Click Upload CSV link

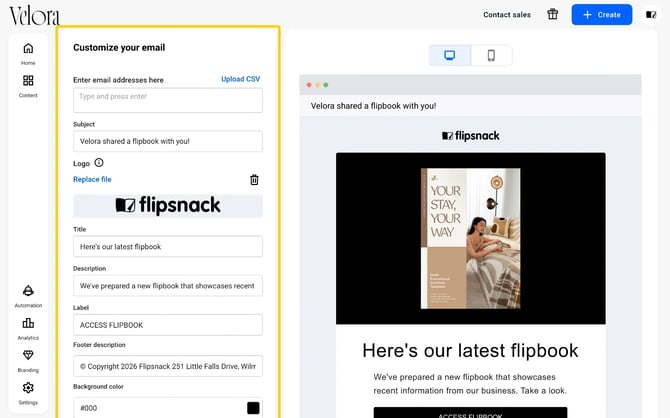pyautogui.click(x=241, y=79)
